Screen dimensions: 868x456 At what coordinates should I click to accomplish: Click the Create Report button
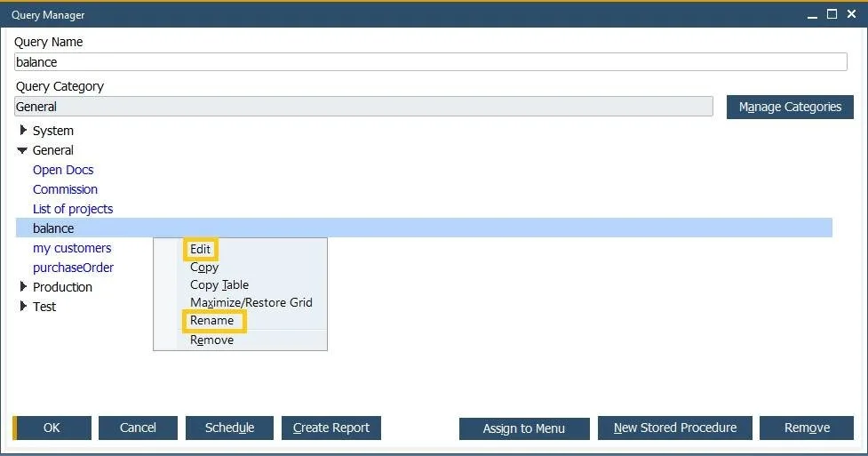point(331,428)
